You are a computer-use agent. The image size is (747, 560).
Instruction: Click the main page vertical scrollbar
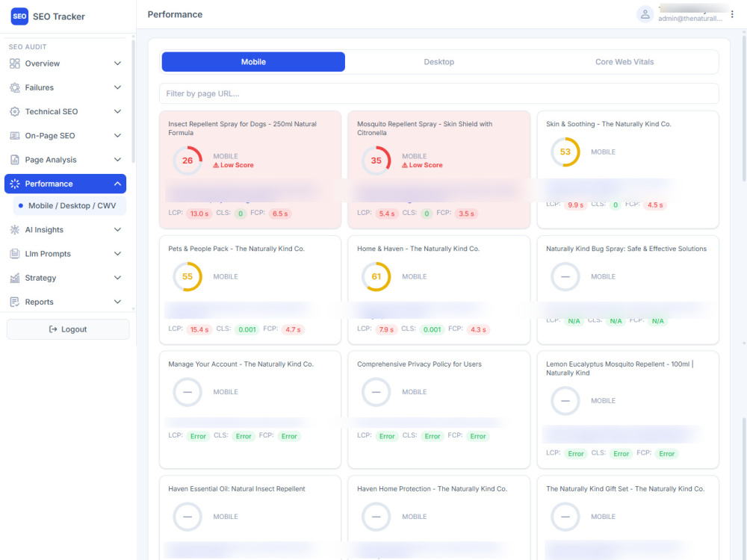click(744, 107)
